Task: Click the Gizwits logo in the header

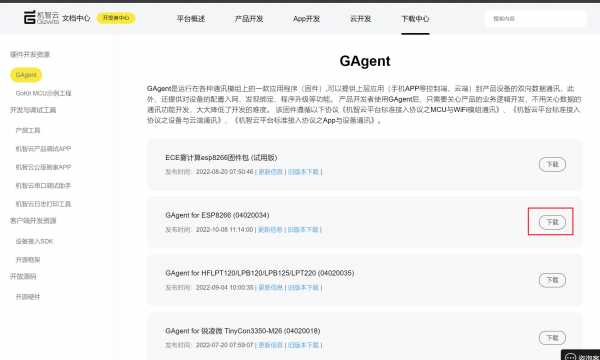Action: [41, 18]
